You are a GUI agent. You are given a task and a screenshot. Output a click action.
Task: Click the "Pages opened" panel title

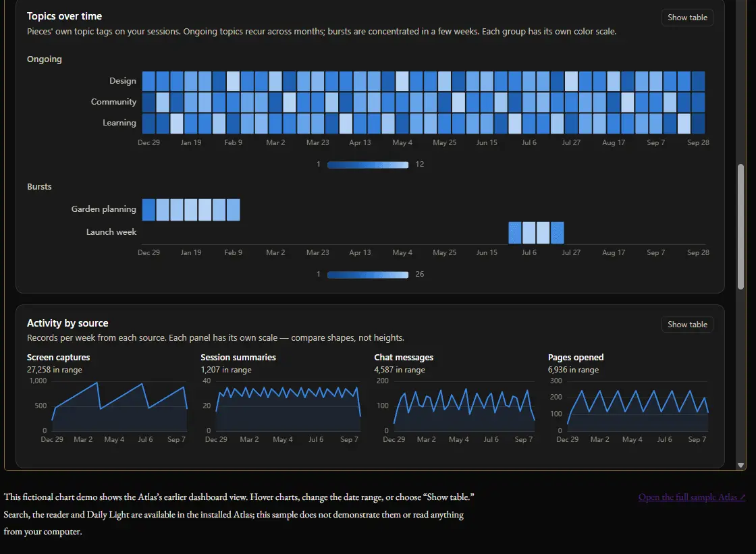click(x=576, y=357)
